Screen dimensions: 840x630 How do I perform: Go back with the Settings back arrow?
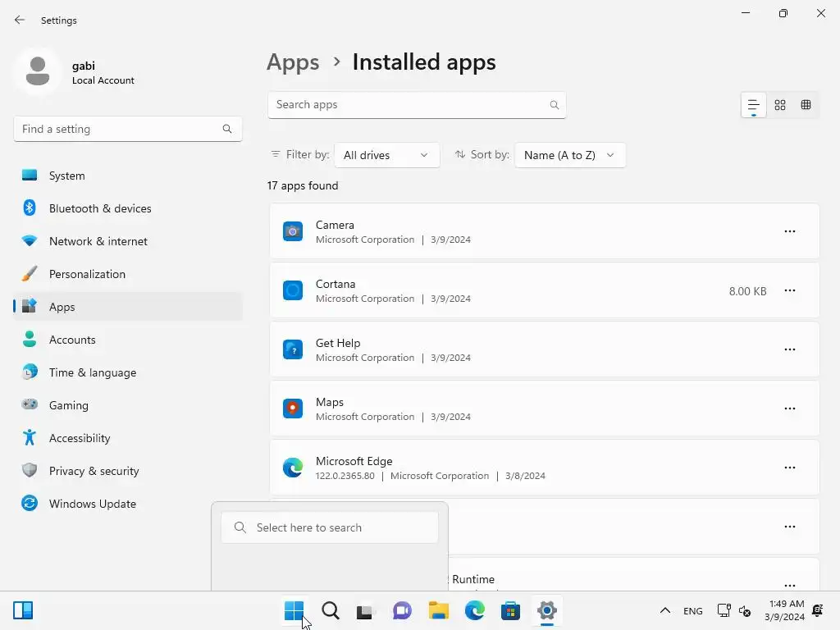coord(20,20)
